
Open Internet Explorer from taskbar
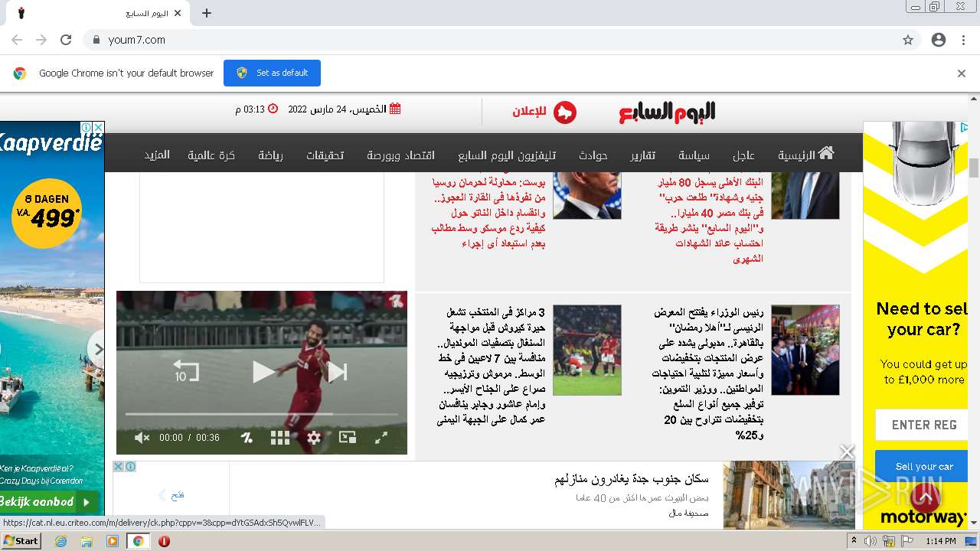click(x=60, y=541)
